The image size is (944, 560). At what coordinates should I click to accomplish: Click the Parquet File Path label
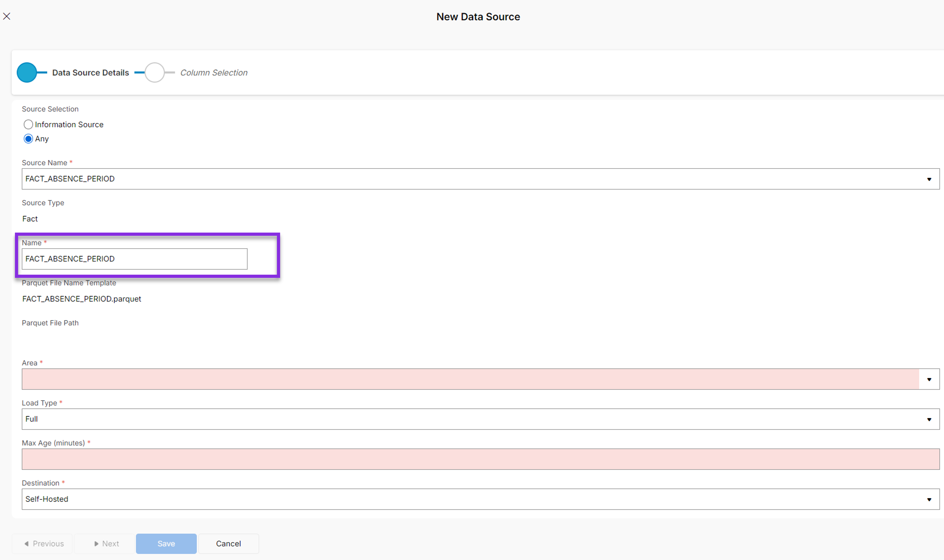(x=50, y=323)
